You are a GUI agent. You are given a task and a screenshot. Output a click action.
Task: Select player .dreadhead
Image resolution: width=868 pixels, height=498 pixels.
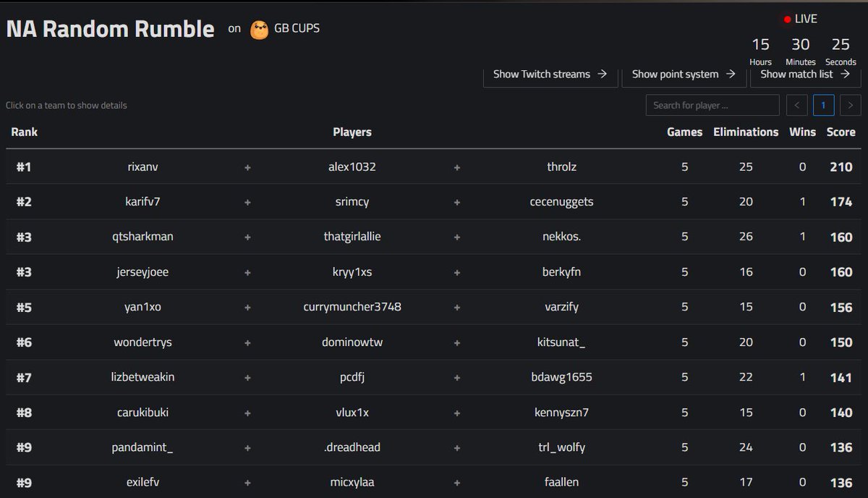(x=352, y=447)
